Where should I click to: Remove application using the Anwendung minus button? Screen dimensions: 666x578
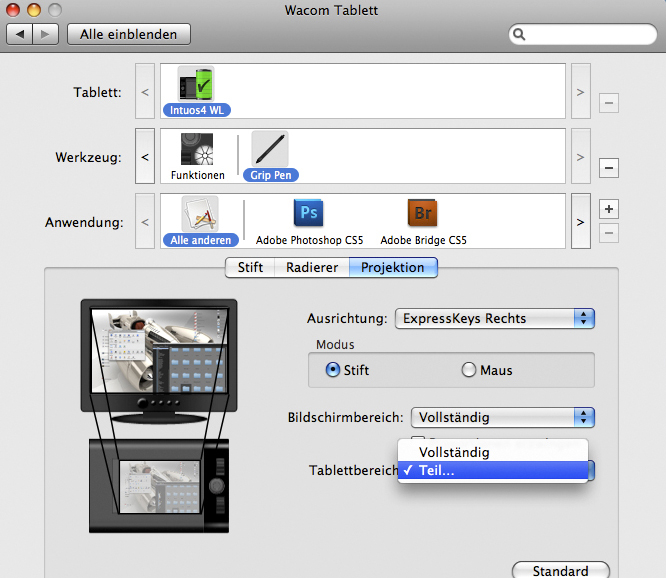609,233
